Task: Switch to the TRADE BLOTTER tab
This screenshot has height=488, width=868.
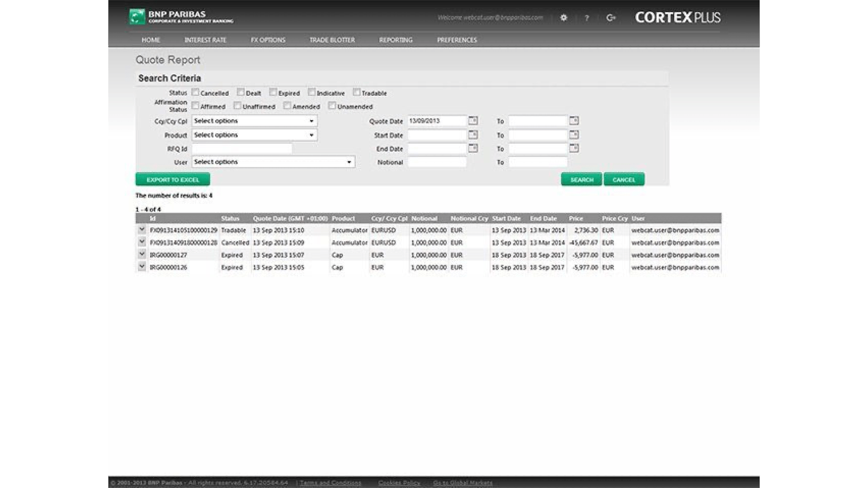Action: coord(331,40)
